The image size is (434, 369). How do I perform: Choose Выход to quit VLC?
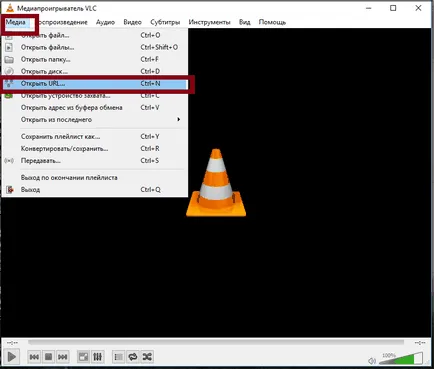(x=95, y=190)
